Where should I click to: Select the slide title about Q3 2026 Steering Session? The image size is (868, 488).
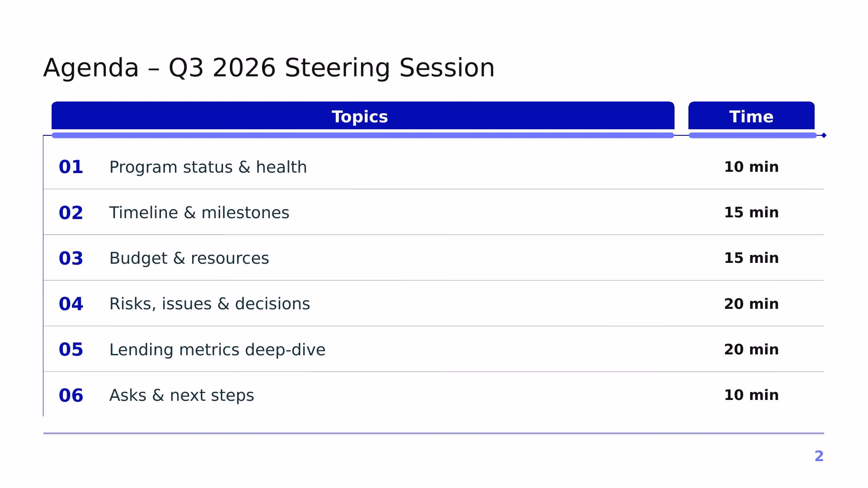pos(269,68)
